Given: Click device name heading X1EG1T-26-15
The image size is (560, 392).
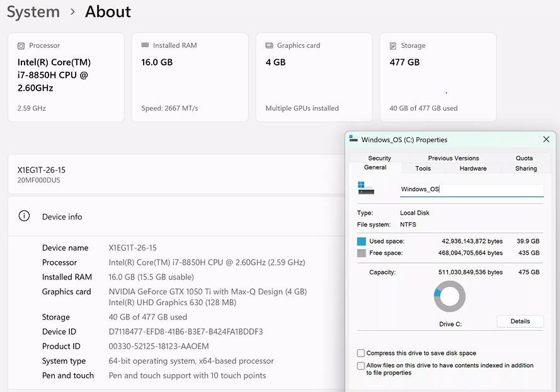Looking at the screenshot, I should click(42, 170).
